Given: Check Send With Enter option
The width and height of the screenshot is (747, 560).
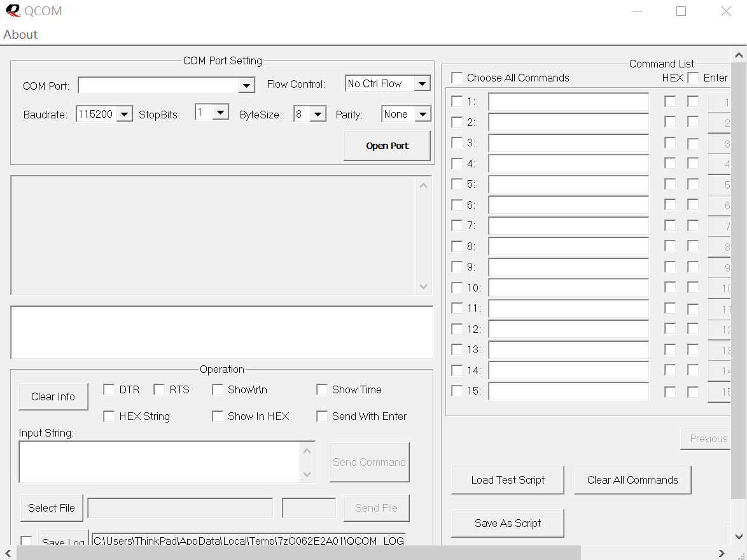Looking at the screenshot, I should tap(323, 416).
